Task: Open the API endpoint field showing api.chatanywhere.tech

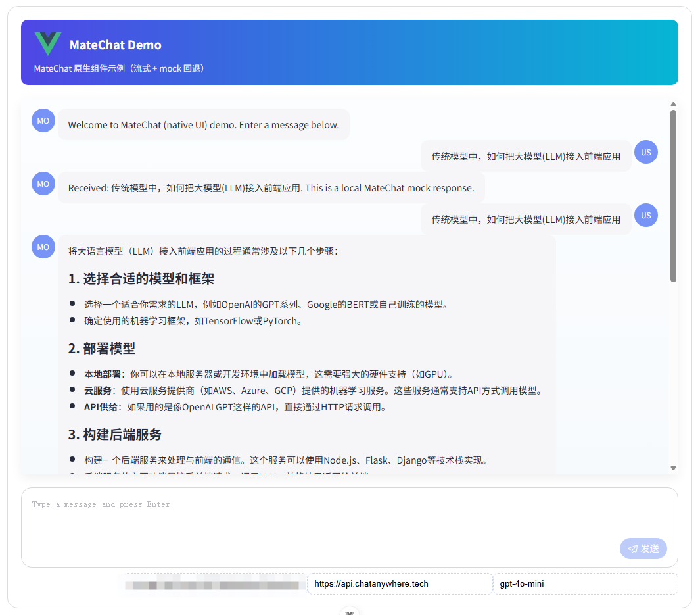Action: (399, 583)
